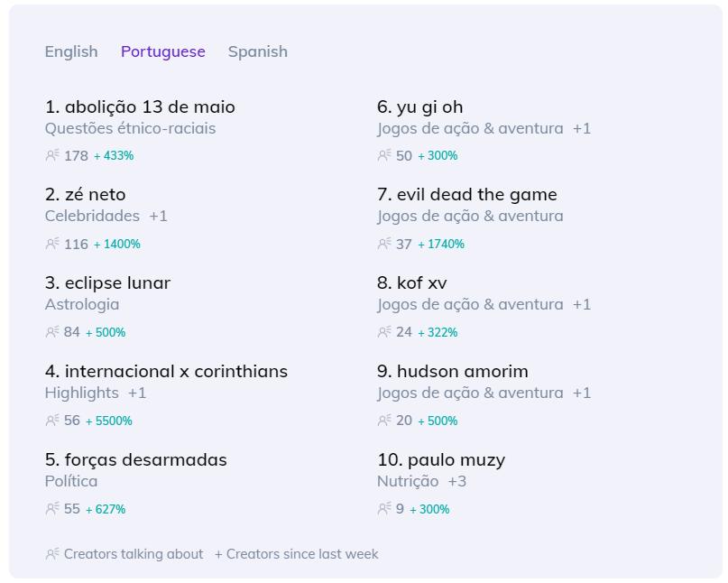The height and width of the screenshot is (583, 728).
Task: Open the evil dead the game topic
Action: point(467,195)
